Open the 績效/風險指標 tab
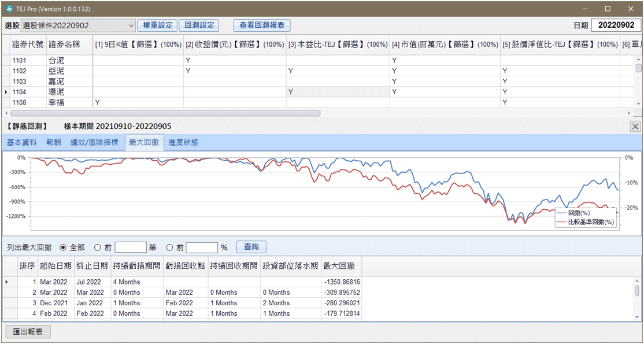The width and height of the screenshot is (644, 344). [x=95, y=142]
